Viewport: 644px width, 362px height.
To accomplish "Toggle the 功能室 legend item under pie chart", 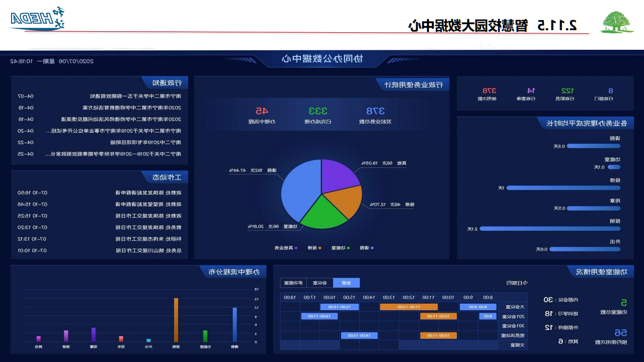I will 341,248.
